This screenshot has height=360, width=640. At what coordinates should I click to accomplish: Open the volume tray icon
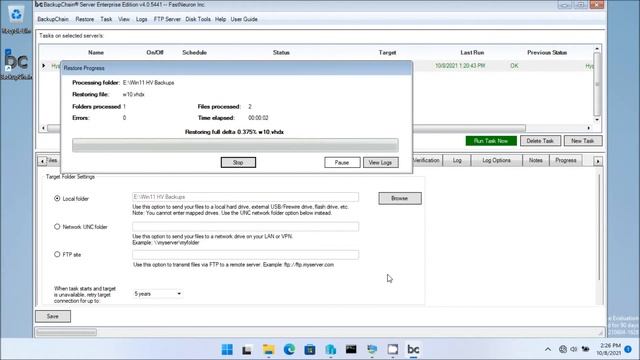(x=573, y=349)
